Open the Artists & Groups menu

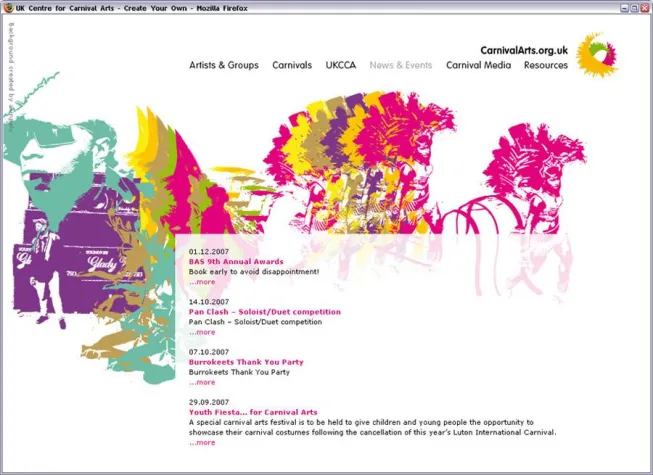click(224, 65)
